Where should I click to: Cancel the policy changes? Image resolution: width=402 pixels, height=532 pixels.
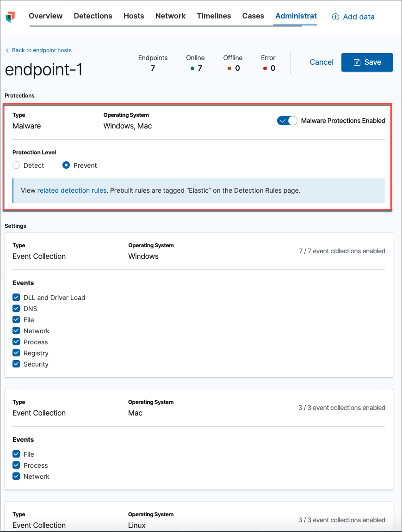tap(322, 62)
